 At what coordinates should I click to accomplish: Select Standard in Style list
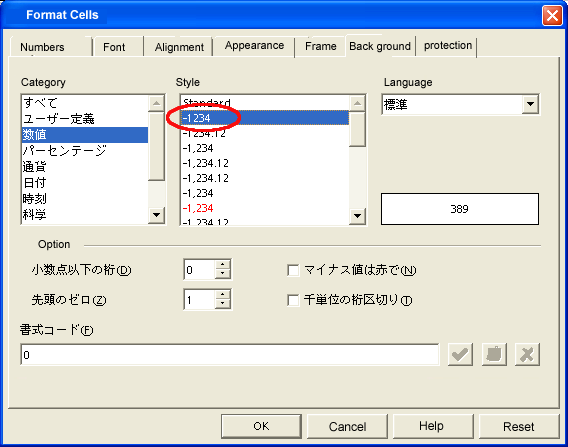(x=265, y=103)
